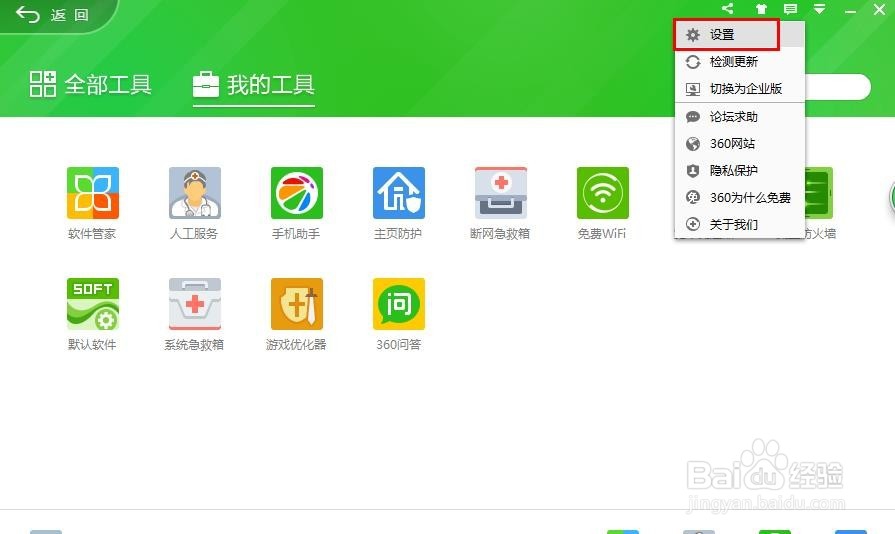
Task: Select 设置 from the dropdown menu
Action: (740, 35)
